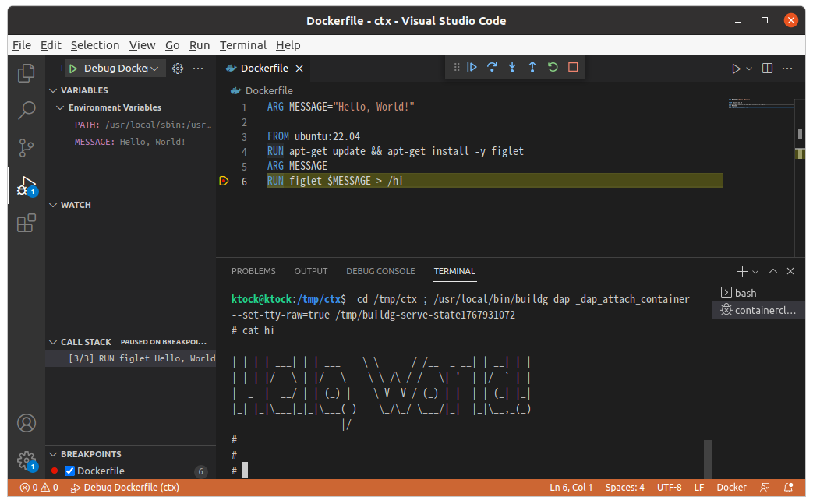Select the bash terminal in the terminal list
The height and width of the screenshot is (504, 813).
click(x=744, y=293)
